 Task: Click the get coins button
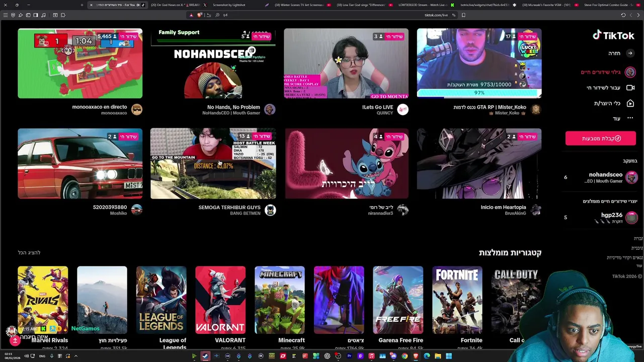click(600, 138)
